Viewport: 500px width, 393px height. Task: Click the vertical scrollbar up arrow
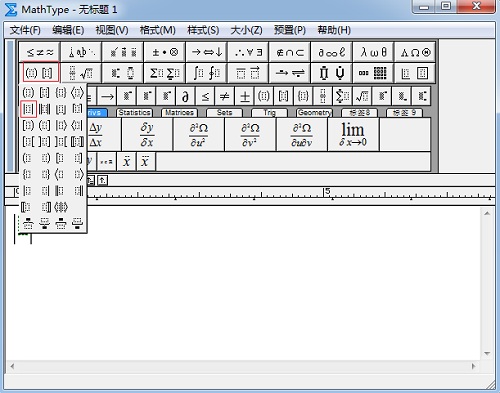point(487,213)
